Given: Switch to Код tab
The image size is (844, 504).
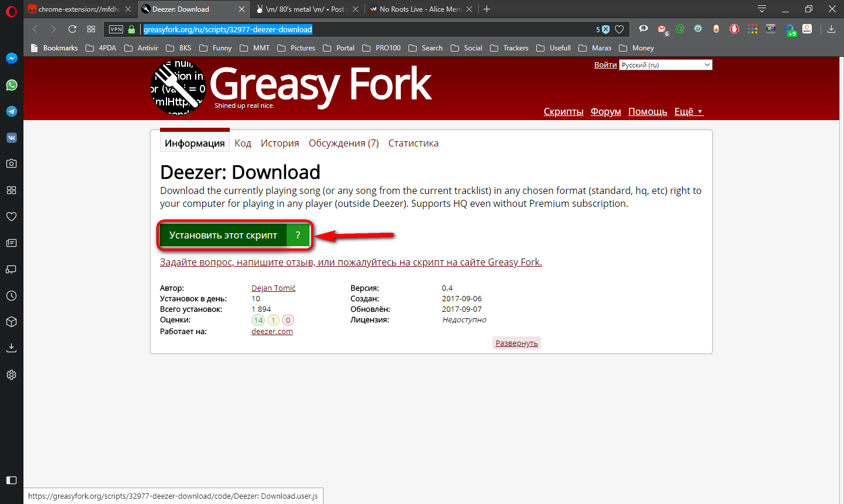Looking at the screenshot, I should point(243,143).
